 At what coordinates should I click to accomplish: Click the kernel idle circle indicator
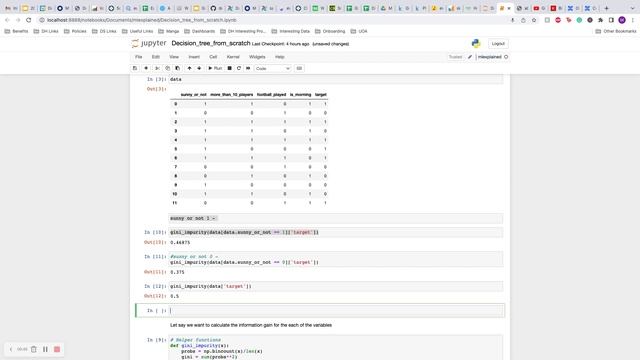(506, 57)
